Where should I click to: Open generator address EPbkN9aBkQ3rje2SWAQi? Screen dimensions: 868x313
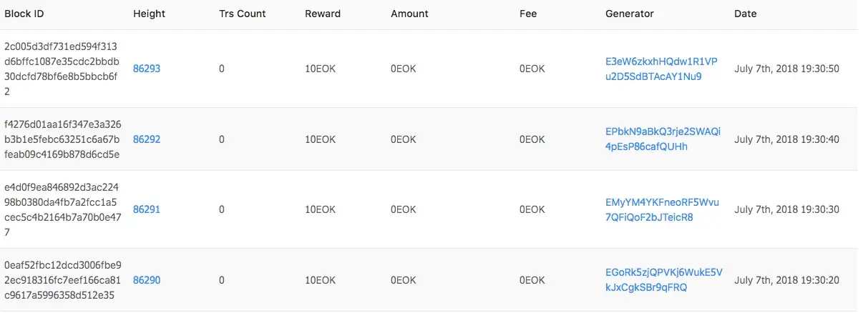pyautogui.click(x=663, y=139)
